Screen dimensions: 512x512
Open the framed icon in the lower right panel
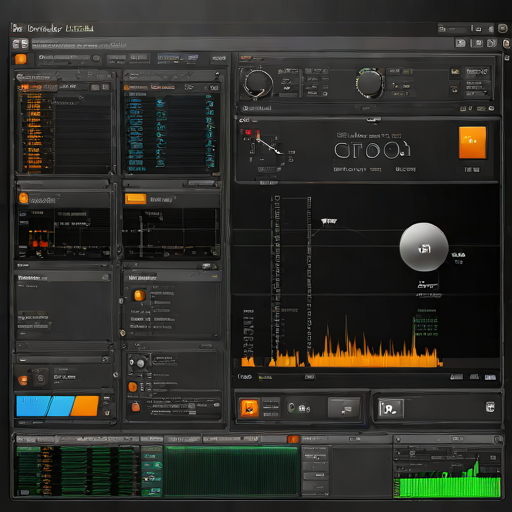pyautogui.click(x=391, y=408)
